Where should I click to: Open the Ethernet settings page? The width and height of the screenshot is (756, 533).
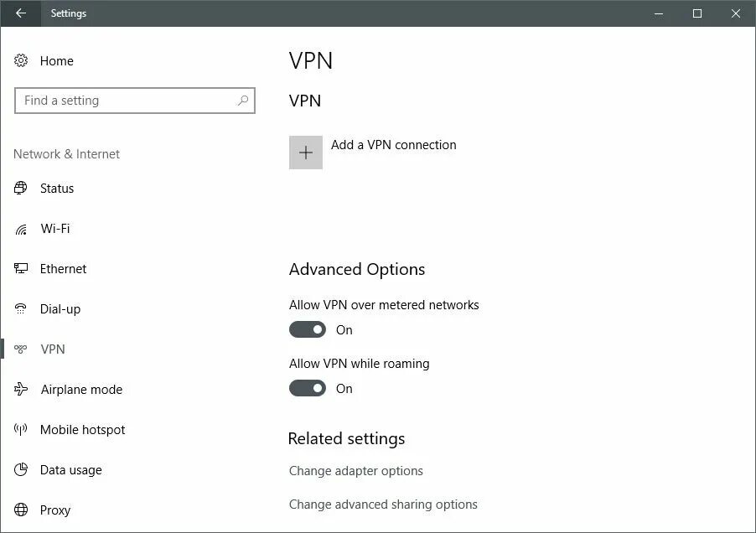63,269
